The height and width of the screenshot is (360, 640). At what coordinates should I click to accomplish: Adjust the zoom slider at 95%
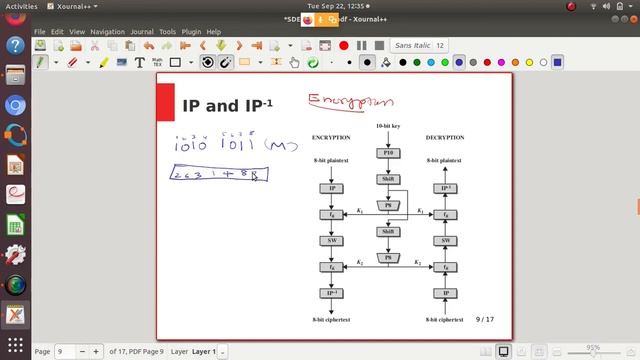[594, 353]
